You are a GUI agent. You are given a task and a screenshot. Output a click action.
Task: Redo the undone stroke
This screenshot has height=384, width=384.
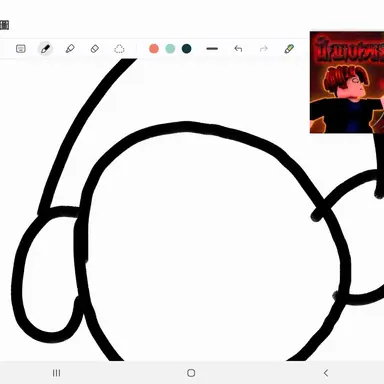(264, 49)
